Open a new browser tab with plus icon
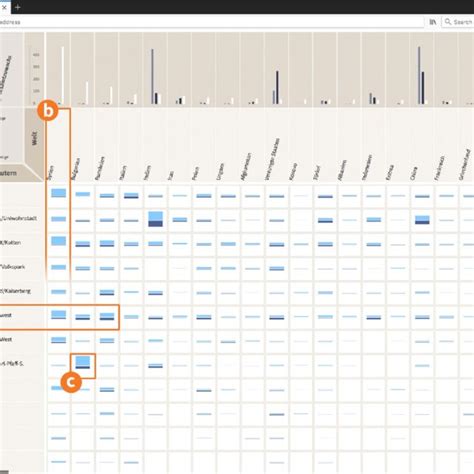This screenshot has height=474, width=474. (18, 7)
